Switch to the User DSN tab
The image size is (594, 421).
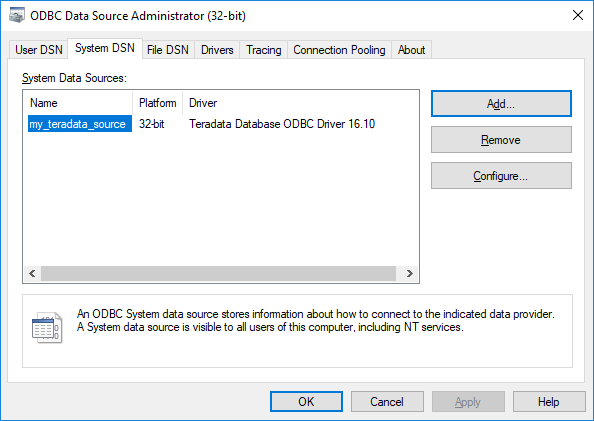point(39,50)
